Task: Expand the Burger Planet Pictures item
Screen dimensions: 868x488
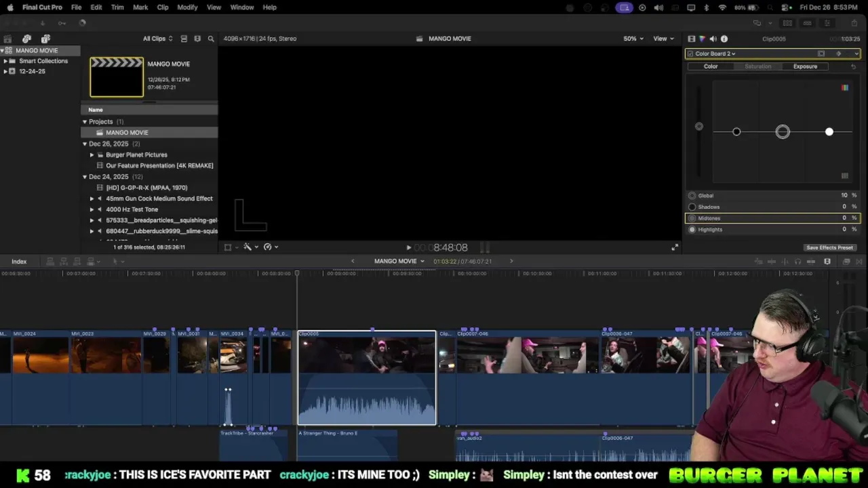Action: tap(92, 155)
